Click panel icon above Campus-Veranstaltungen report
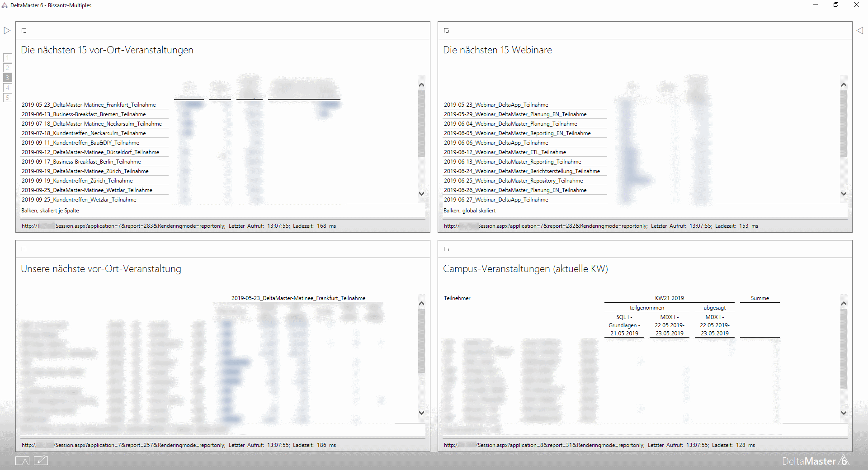 [446, 249]
